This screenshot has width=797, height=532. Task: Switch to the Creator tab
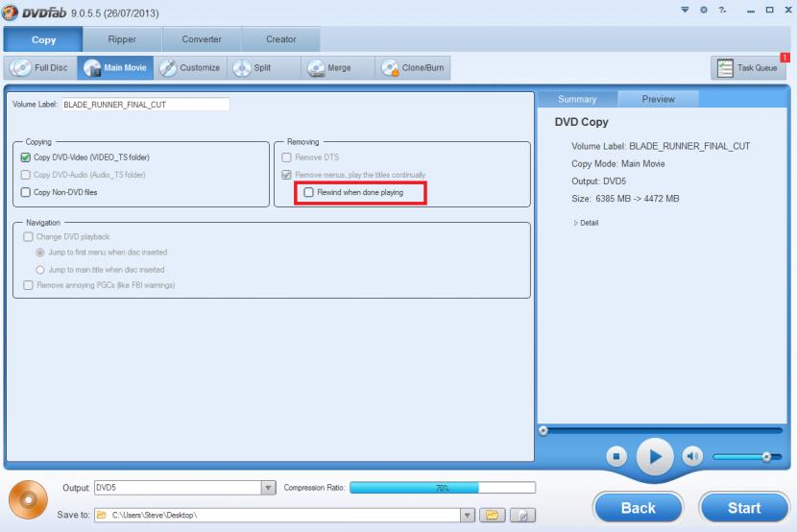pos(281,39)
